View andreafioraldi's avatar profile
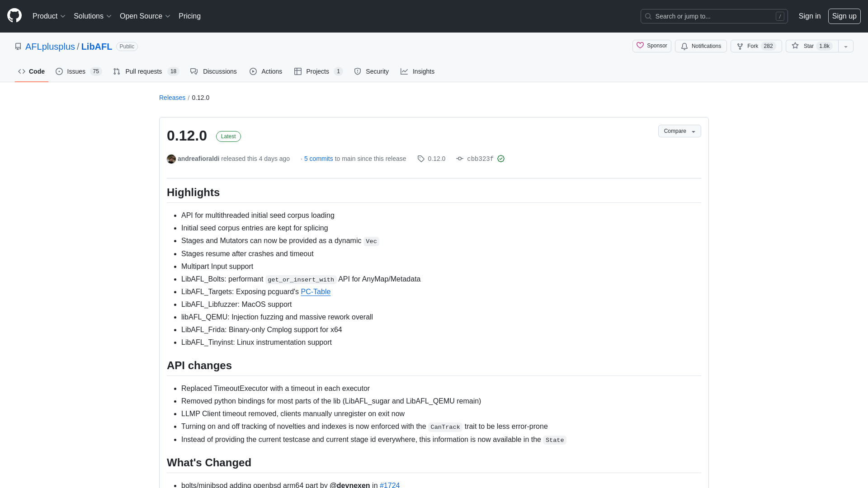The width and height of the screenshot is (868, 488). 171,159
